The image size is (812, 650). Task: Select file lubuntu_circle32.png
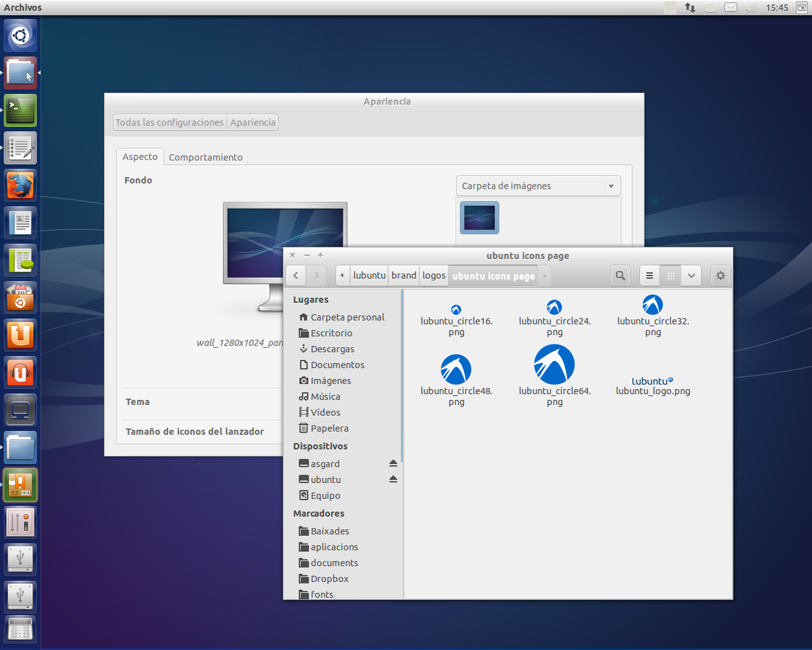653,316
